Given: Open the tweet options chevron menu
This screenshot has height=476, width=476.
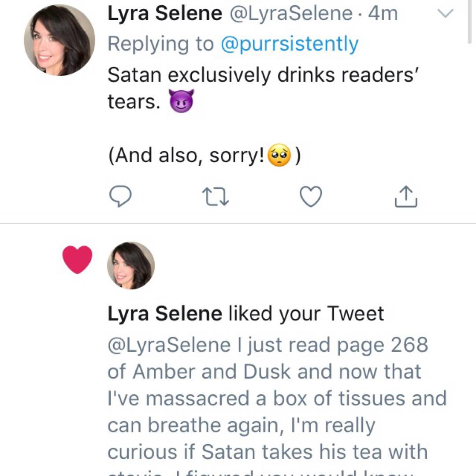Looking at the screenshot, I should [x=446, y=14].
